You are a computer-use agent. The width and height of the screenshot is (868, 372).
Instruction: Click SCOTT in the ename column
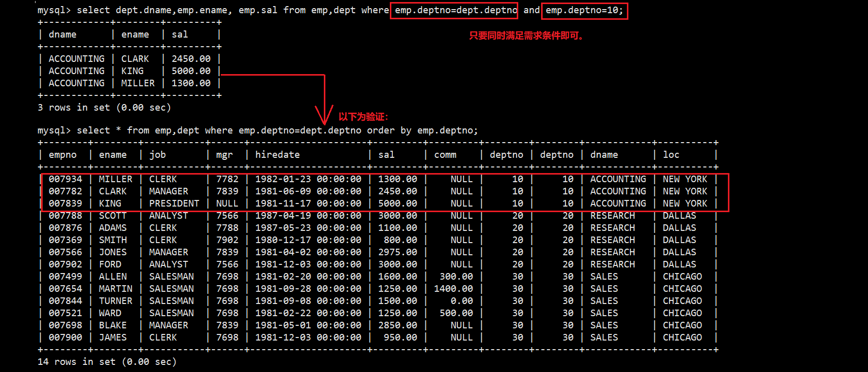click(x=113, y=216)
